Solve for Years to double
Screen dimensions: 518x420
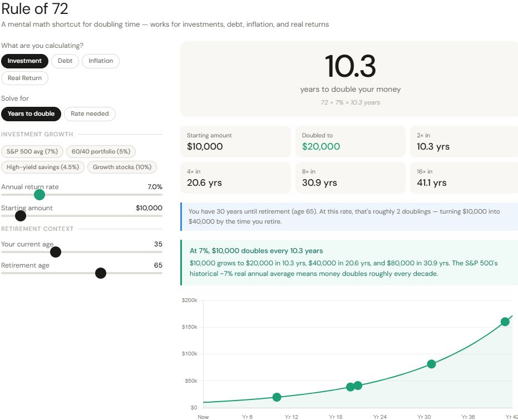[31, 114]
